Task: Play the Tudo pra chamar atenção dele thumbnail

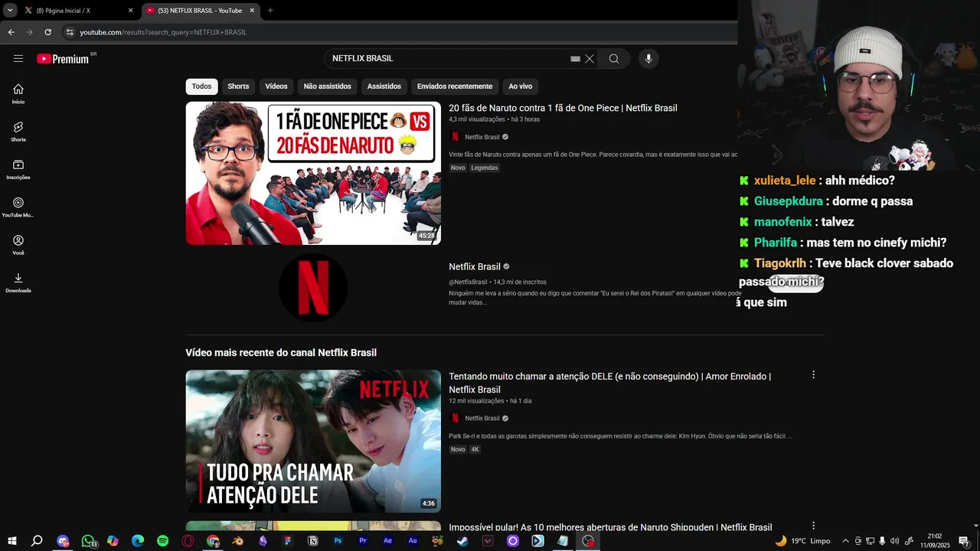Action: coord(313,442)
